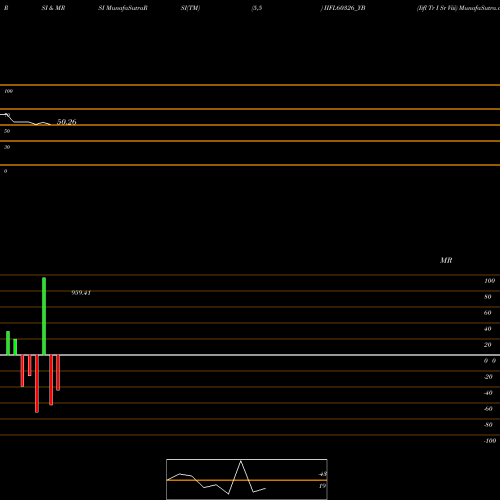Click the tallest green MRSI bar
The height and width of the screenshot is (500, 500).
click(44, 316)
